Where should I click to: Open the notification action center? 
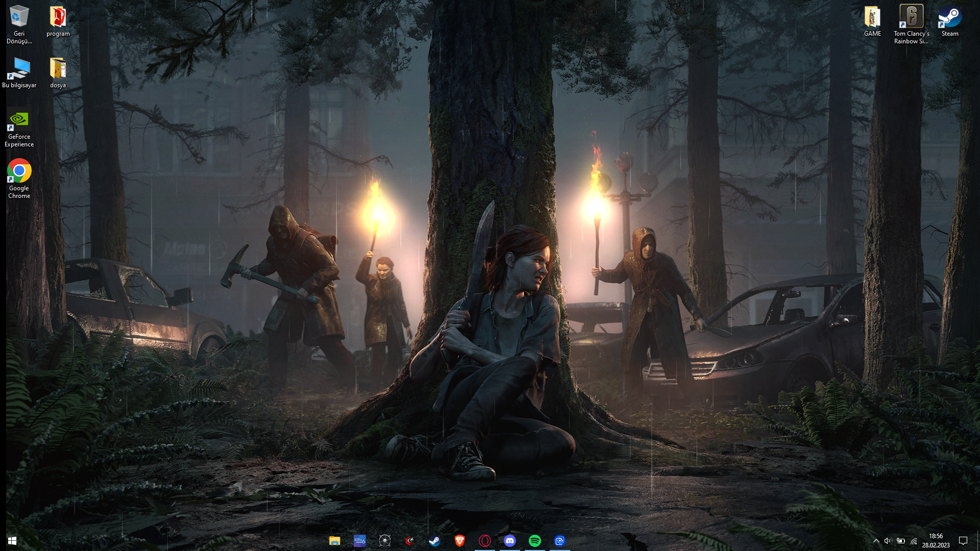click(x=963, y=541)
